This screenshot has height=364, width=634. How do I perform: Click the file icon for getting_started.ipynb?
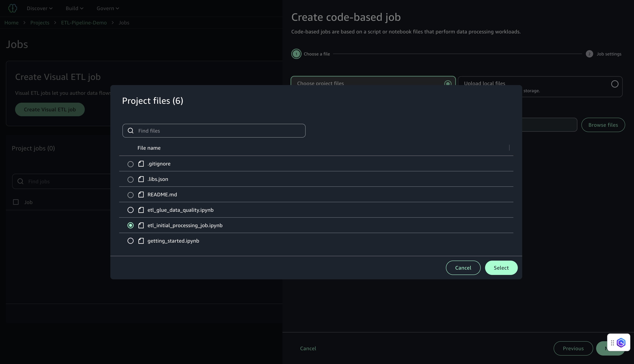coord(141,241)
